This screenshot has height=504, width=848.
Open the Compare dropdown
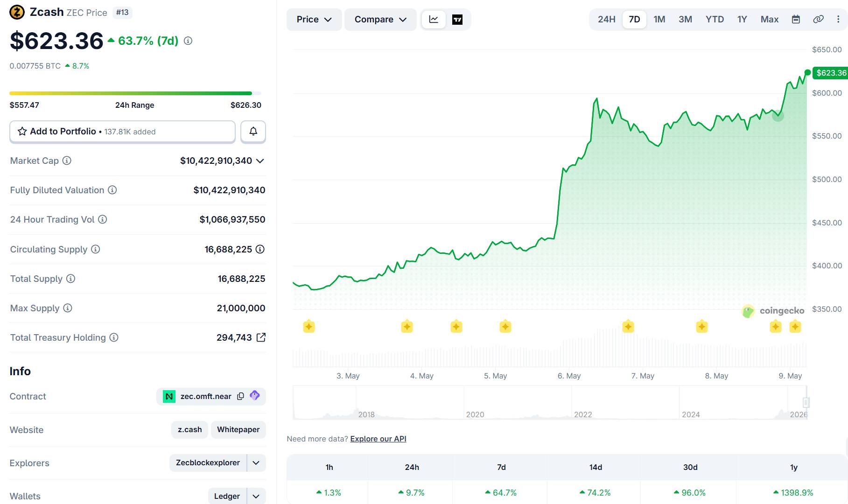380,20
